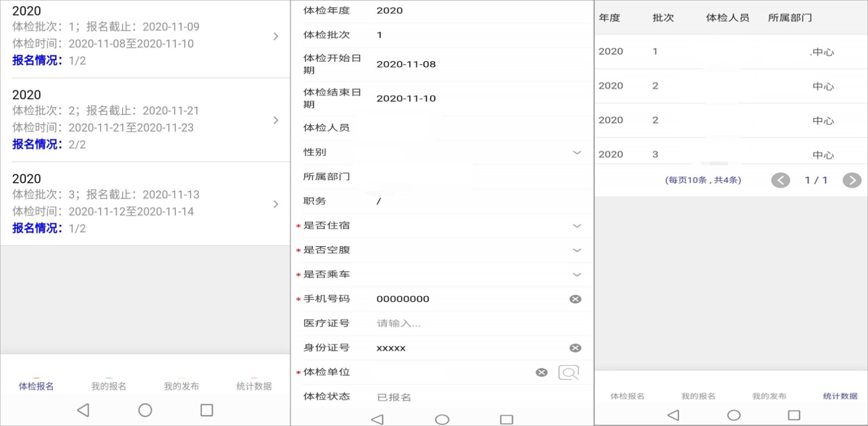Image resolution: width=868 pixels, height=426 pixels.
Task: Open the 体检单位 search lookup icon
Action: click(569, 372)
